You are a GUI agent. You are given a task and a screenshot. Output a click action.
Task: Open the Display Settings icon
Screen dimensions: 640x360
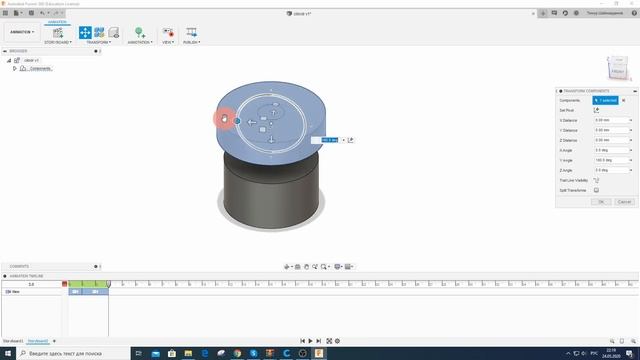click(338, 267)
